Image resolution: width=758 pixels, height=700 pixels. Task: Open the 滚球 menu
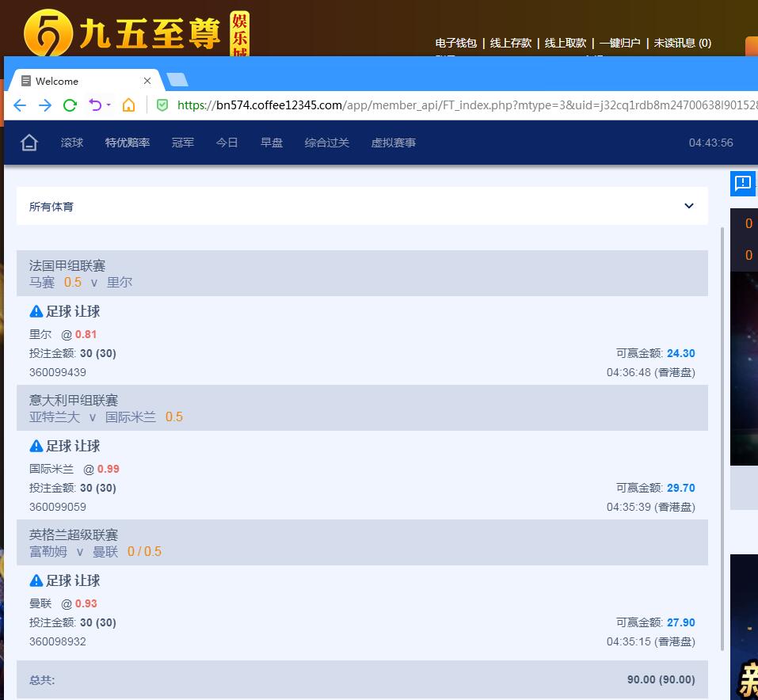[x=72, y=143]
